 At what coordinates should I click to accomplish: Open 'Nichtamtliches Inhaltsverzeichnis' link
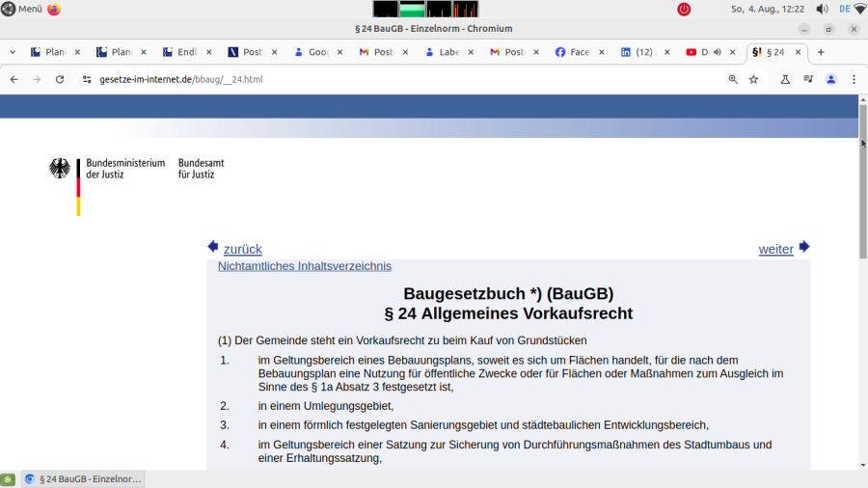coord(304,266)
